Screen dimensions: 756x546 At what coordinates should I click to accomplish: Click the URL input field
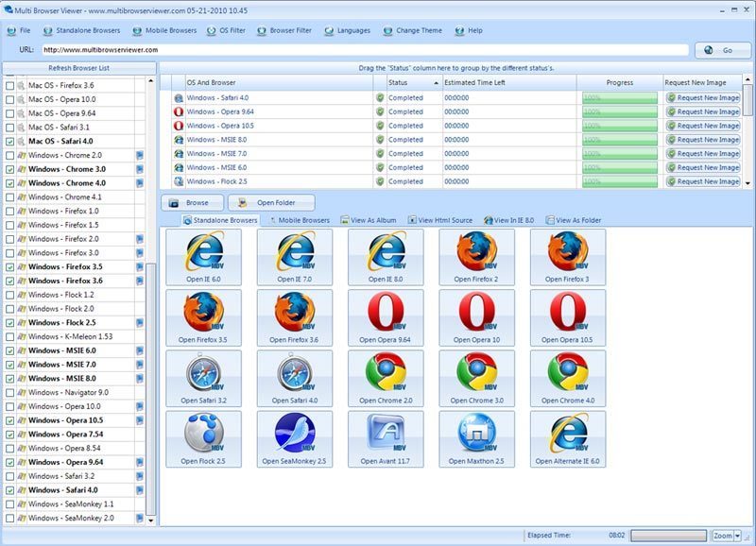365,50
